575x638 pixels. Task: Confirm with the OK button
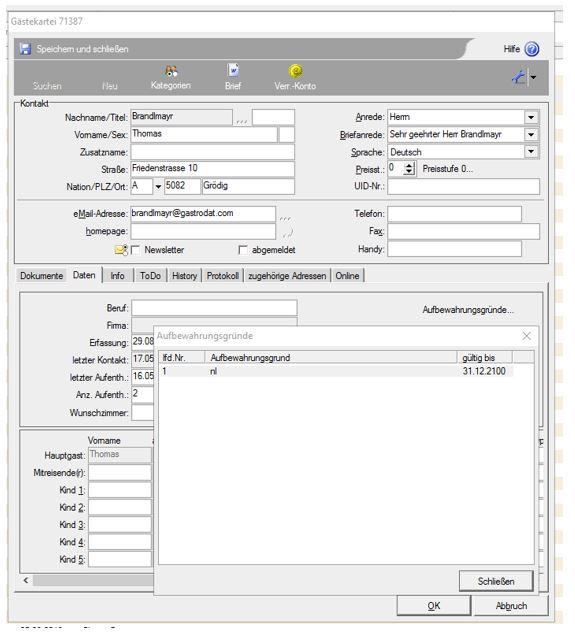434,606
